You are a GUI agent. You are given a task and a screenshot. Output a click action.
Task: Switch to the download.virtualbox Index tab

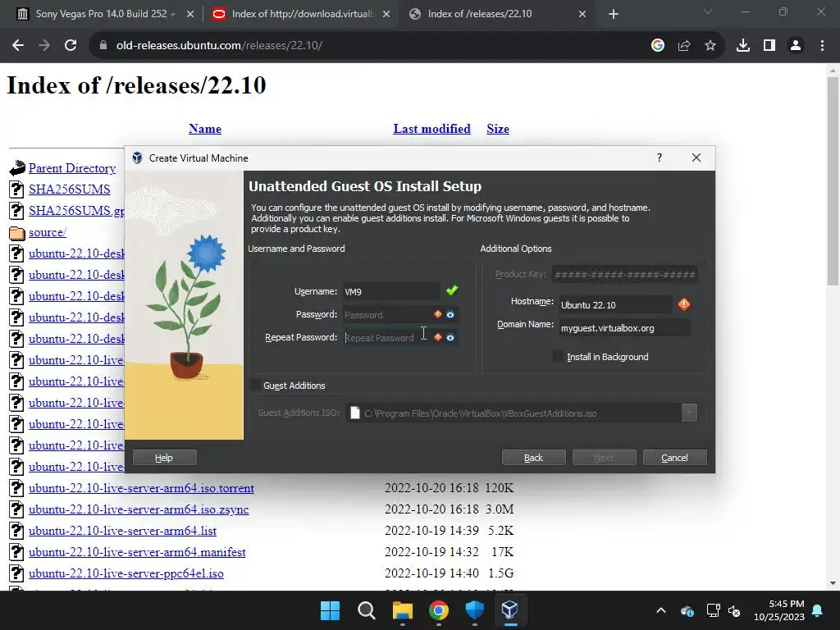click(300, 14)
